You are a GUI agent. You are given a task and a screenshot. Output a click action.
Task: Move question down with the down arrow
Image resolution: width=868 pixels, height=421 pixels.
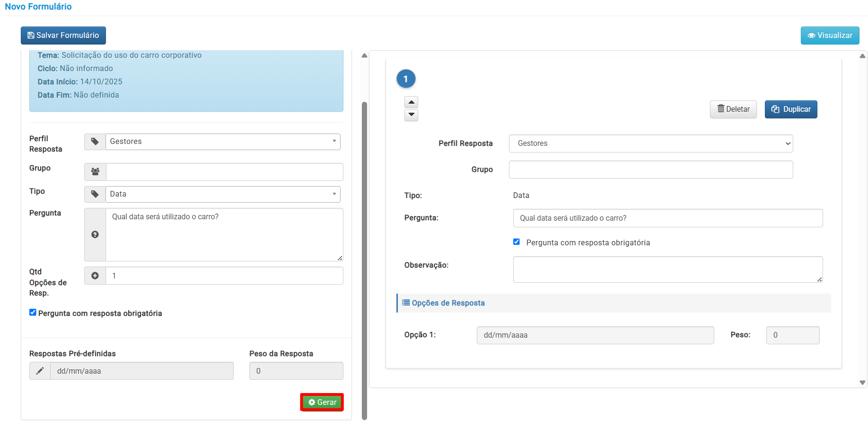pyautogui.click(x=411, y=115)
